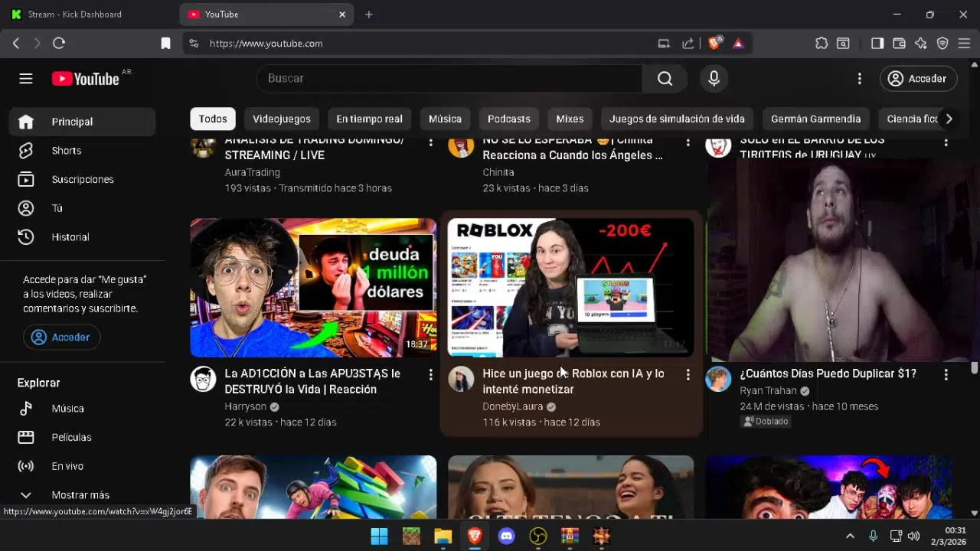The image size is (980, 551).
Task: Open AuraTrading channel link
Action: tap(253, 172)
